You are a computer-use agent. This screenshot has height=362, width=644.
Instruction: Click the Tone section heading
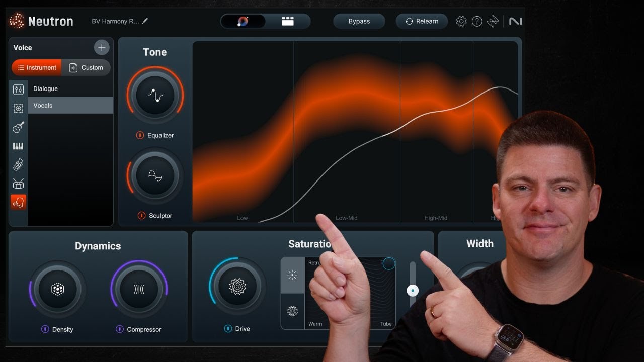155,52
